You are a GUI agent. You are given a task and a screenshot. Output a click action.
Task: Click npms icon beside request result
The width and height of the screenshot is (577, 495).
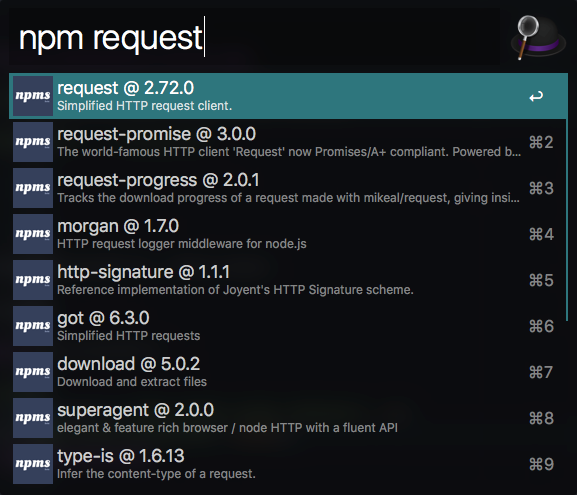[x=33, y=96]
